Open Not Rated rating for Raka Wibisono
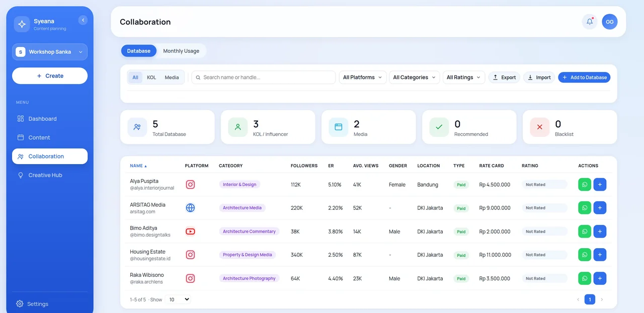The width and height of the screenshot is (644, 313). [544, 278]
